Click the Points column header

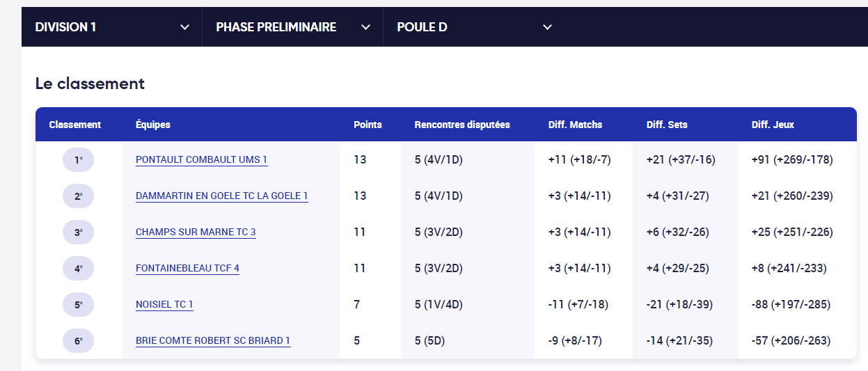368,125
